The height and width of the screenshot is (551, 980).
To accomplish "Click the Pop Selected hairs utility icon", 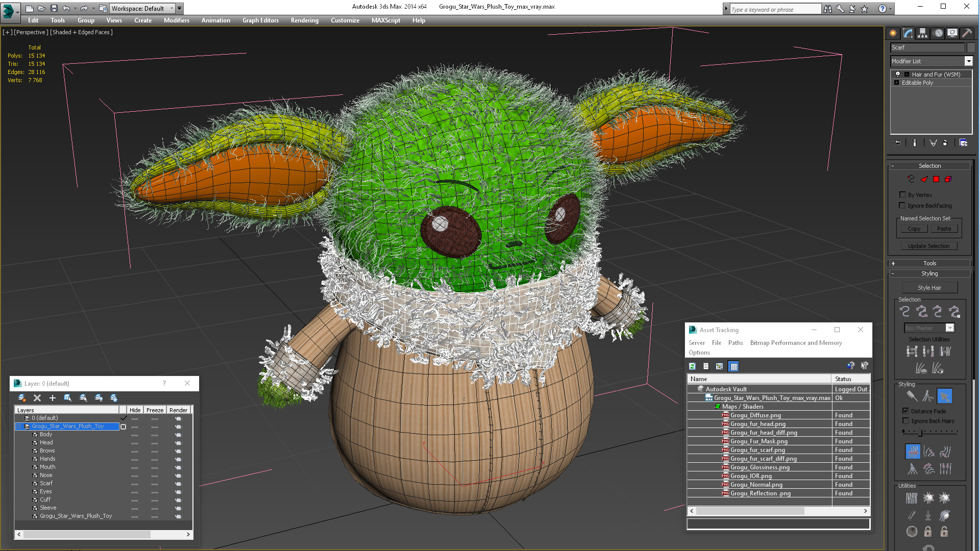I will (928, 498).
